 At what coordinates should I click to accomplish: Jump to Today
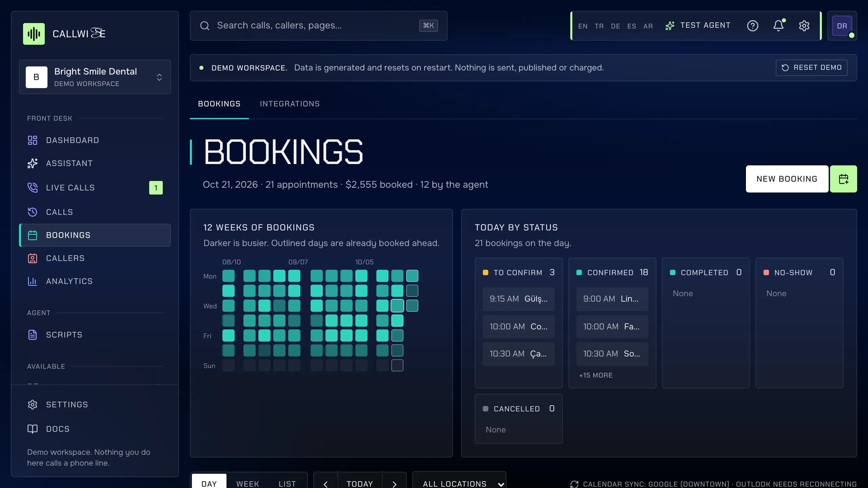[x=360, y=484]
